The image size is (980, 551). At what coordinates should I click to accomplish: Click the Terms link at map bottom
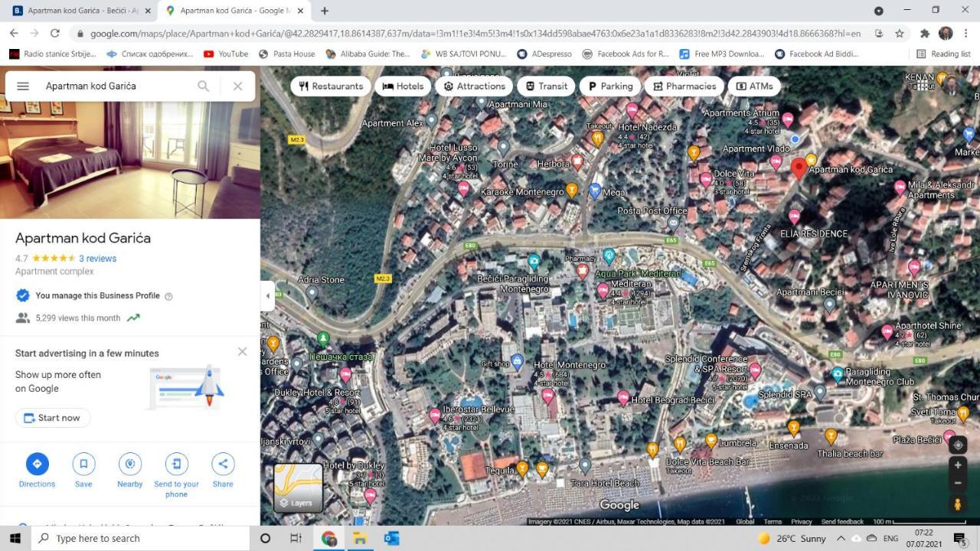773,522
